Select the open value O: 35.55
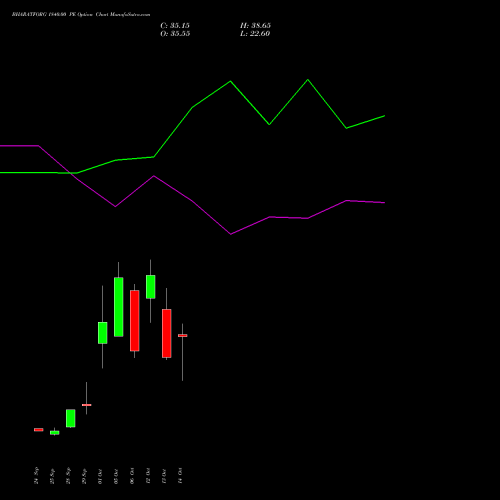This screenshot has width=500, height=500. click(175, 34)
